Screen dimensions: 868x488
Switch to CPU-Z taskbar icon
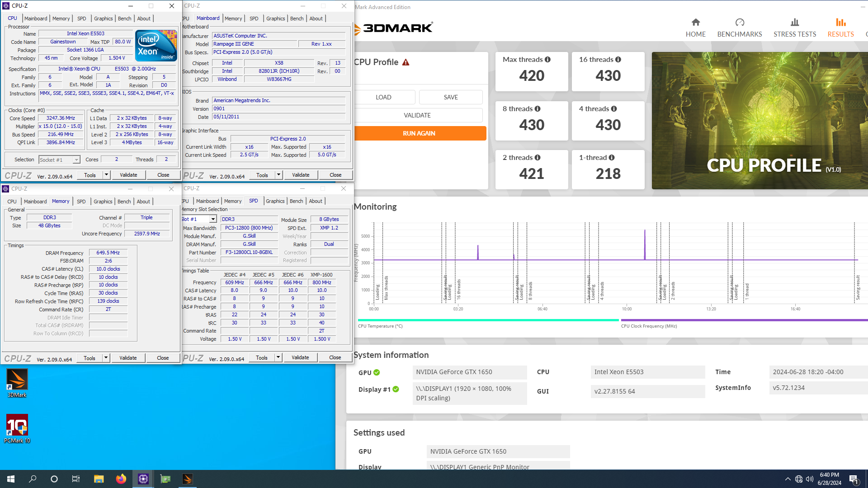tap(143, 479)
